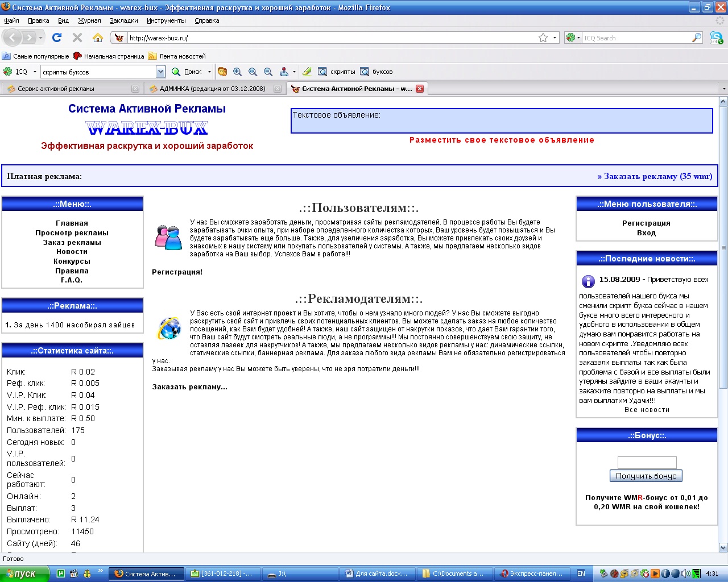
Task: Click 'Разместить свое текстовое объявление' link
Action: (502, 140)
